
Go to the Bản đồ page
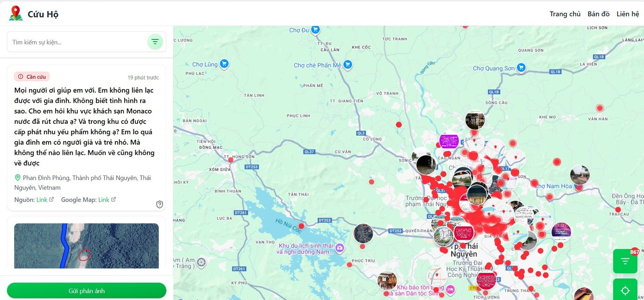[x=599, y=14]
